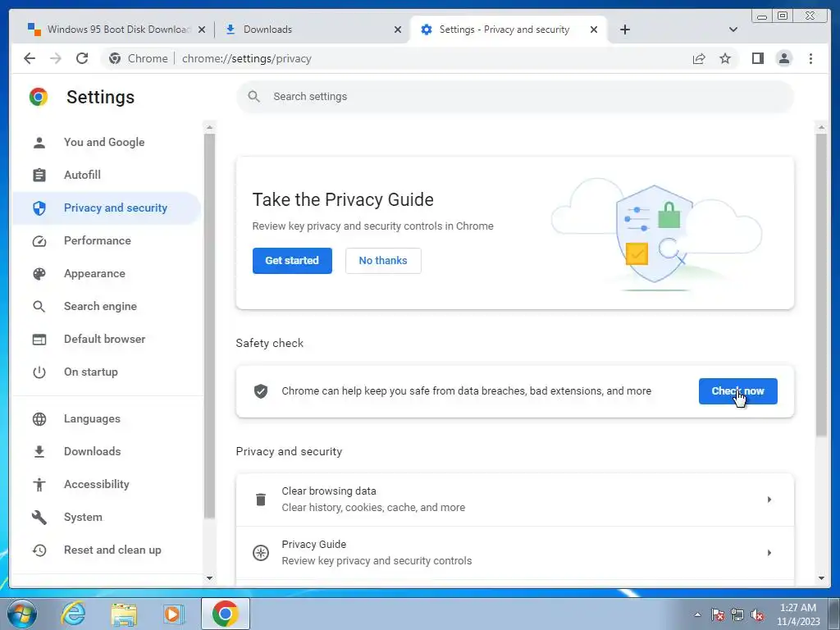
Task: Run the safety check with Check now
Action: (x=737, y=391)
